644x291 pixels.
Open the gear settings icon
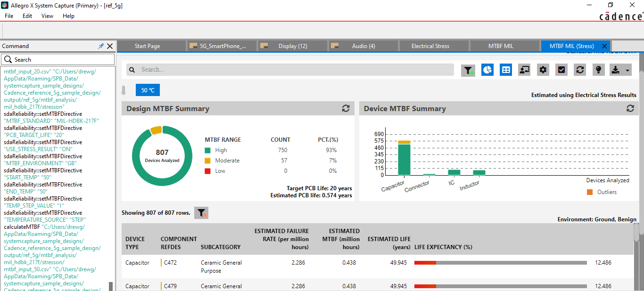coord(543,70)
